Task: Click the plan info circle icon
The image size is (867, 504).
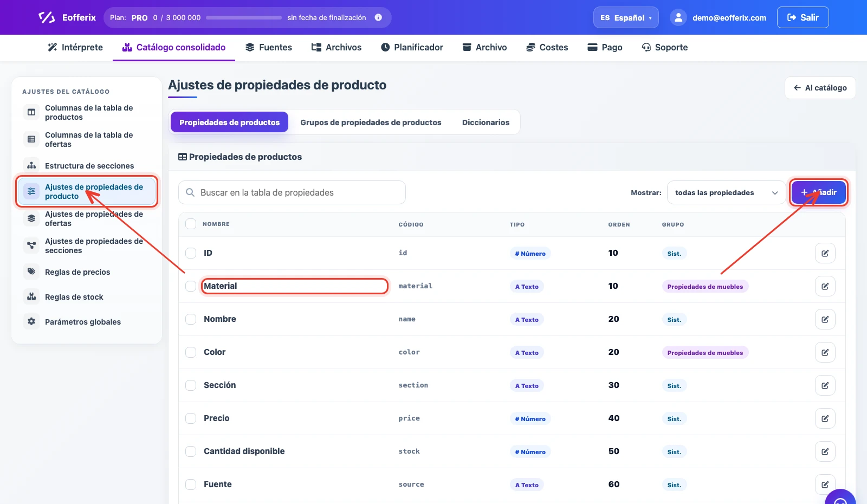Action: (x=378, y=17)
